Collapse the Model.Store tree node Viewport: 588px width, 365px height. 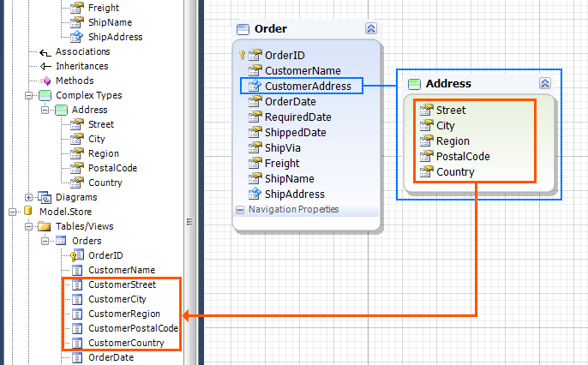click(x=12, y=212)
